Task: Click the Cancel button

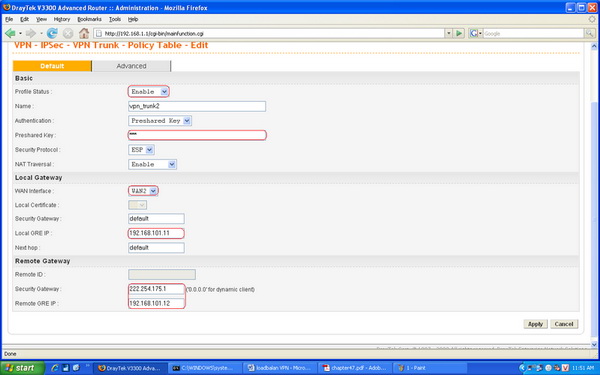Action: tap(564, 324)
